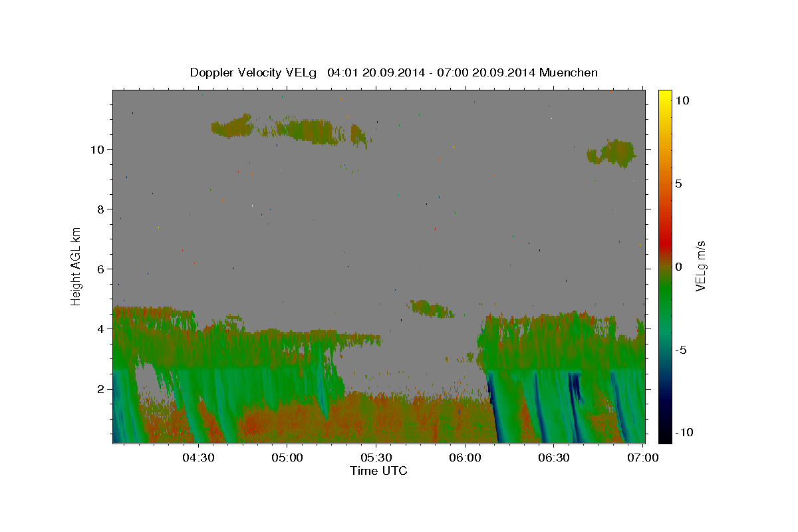Click the '06:00' time tick label
The width and height of the screenshot is (798, 532).
click(x=465, y=458)
